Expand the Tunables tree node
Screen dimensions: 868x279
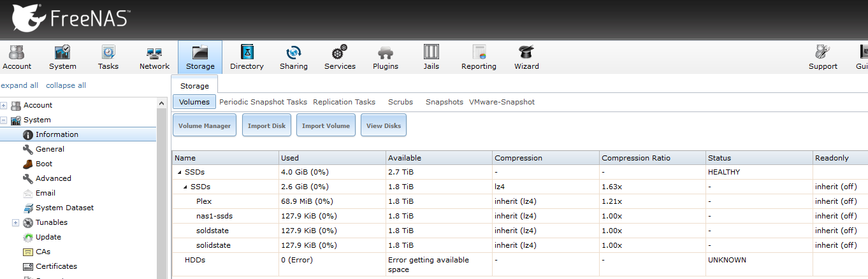(16, 222)
